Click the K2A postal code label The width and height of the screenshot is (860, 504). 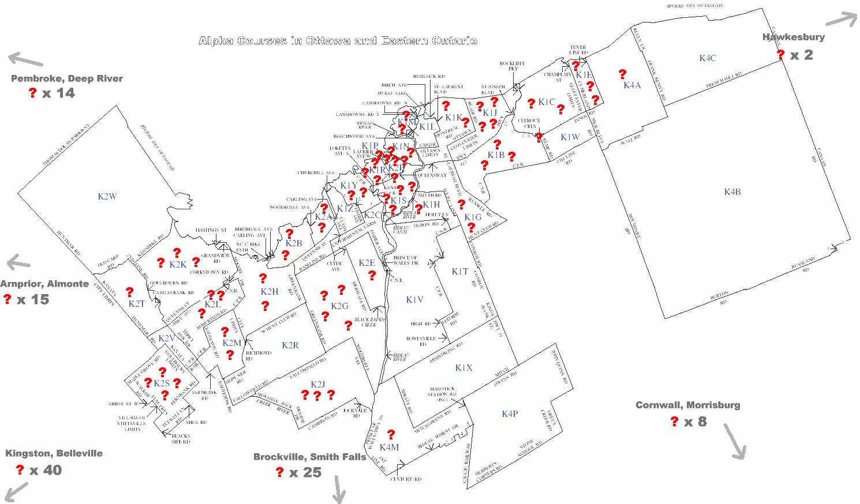[324, 217]
